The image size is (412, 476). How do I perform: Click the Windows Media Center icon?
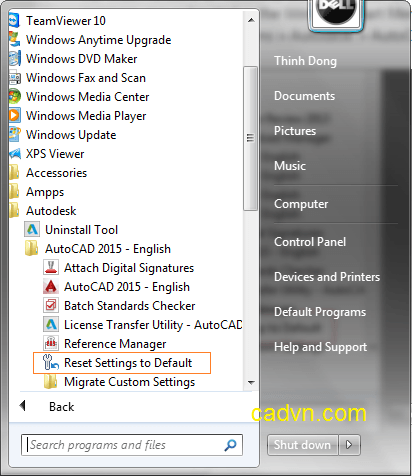(15, 97)
